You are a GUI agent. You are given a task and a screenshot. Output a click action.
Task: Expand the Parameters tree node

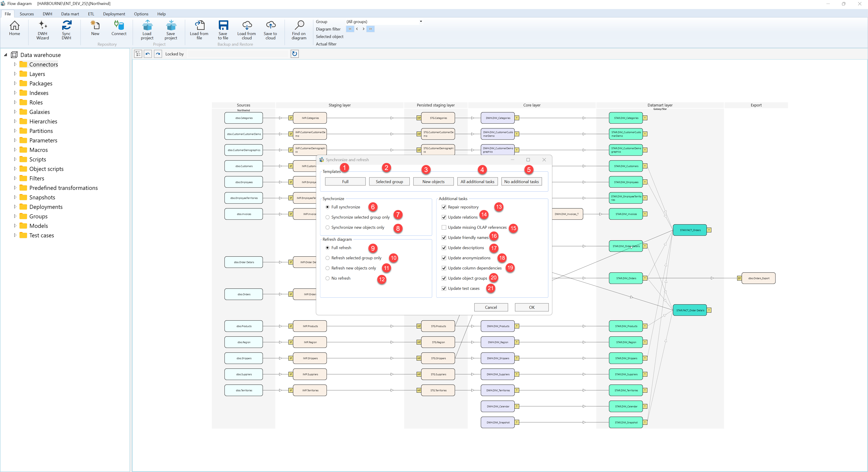point(15,140)
